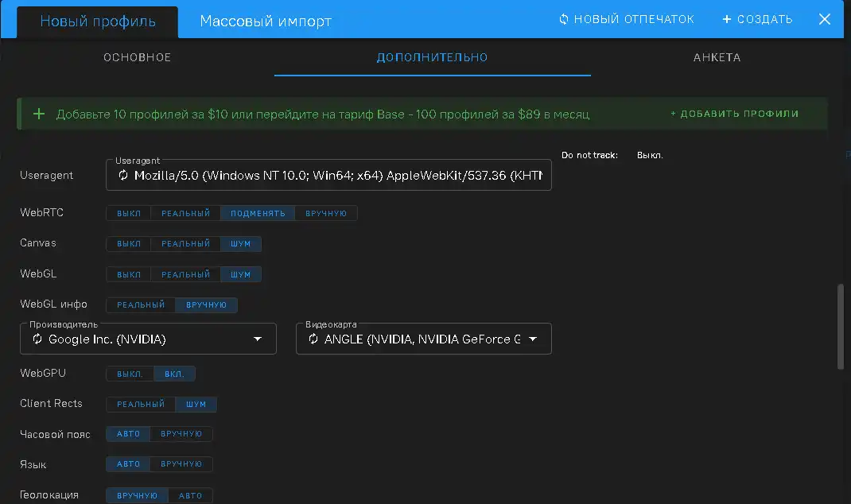Click the vertical scrollbar thumb
Viewport: 851px width, 504px height.
coord(841,327)
